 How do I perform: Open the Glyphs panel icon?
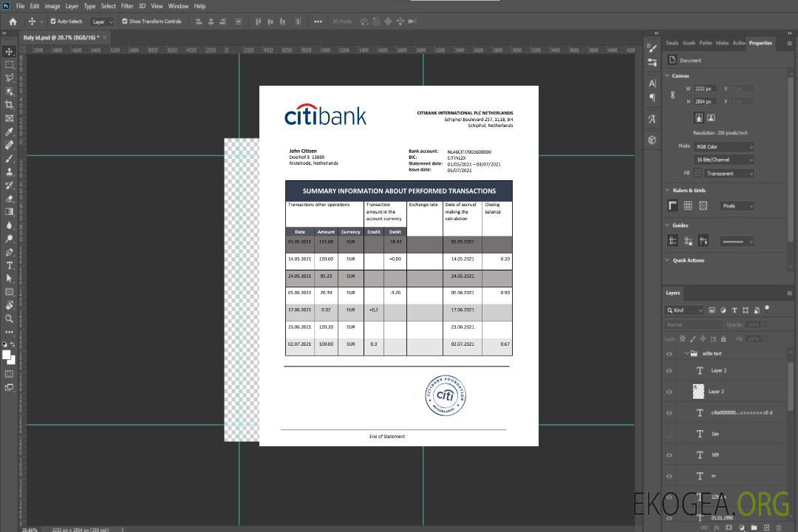[x=652, y=119]
